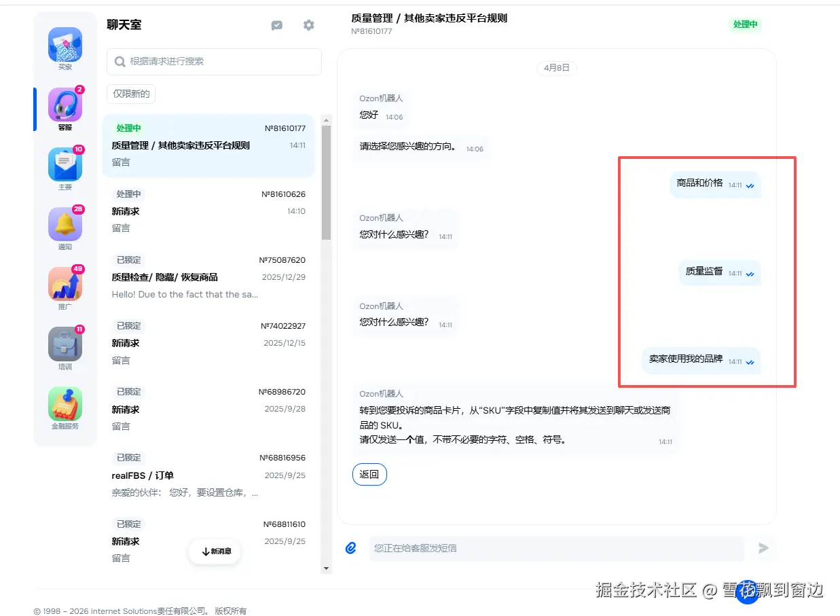Click the 质量管理 / 其他卖家违反平台规则 header title
Image resolution: width=840 pixels, height=616 pixels.
coord(429,18)
